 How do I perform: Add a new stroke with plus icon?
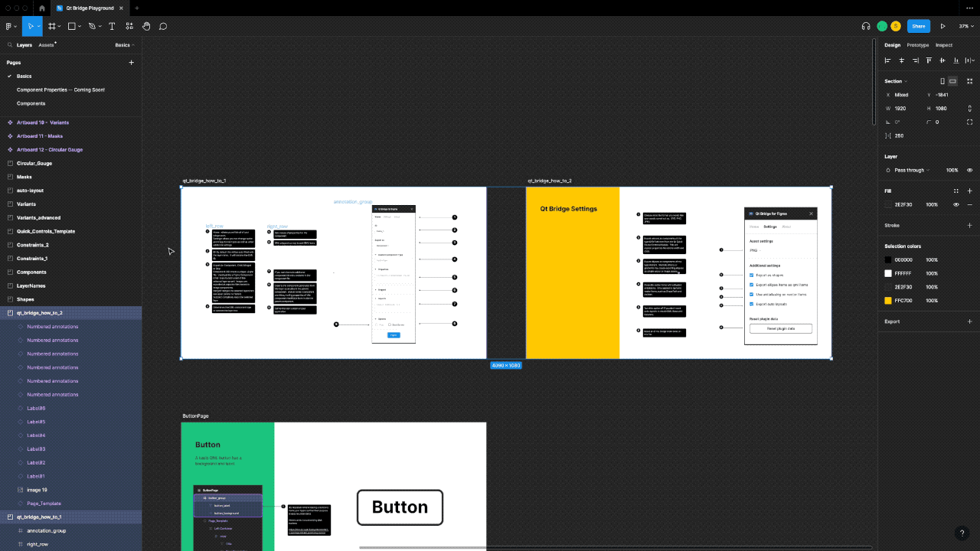point(969,226)
